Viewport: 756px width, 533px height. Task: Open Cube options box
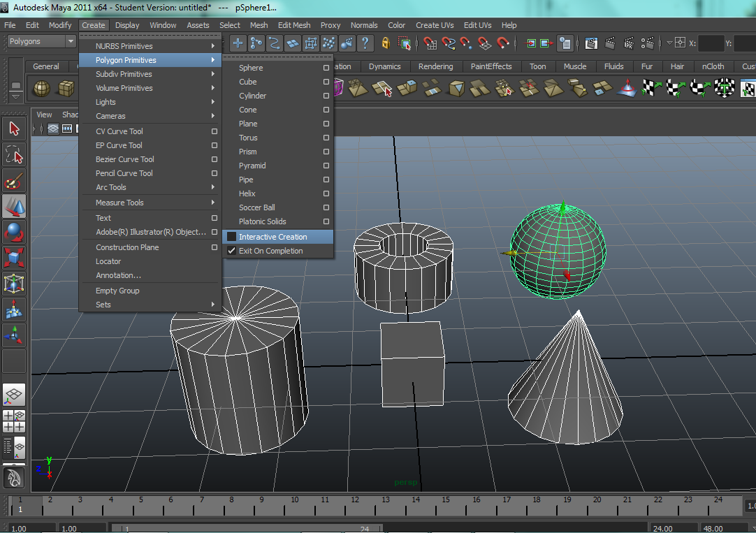coord(326,82)
